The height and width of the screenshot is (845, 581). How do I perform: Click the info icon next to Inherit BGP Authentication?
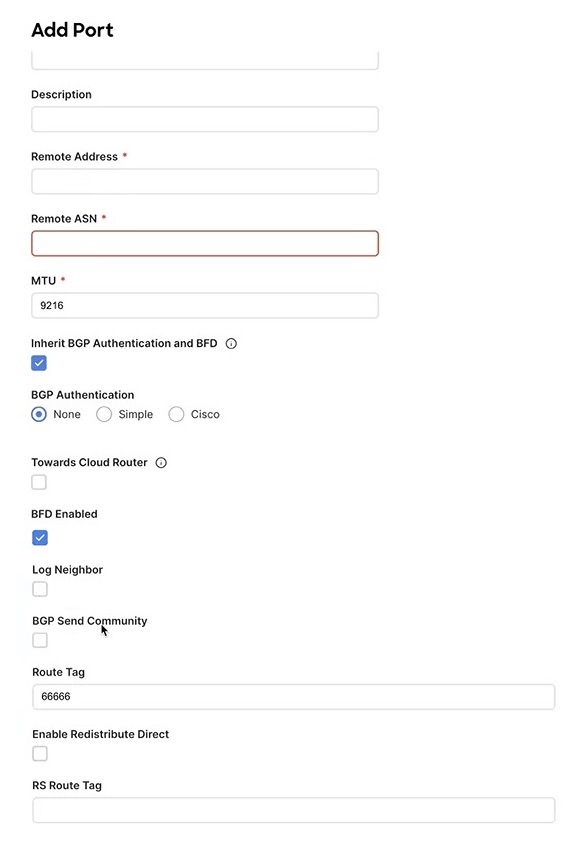pyautogui.click(x=230, y=343)
